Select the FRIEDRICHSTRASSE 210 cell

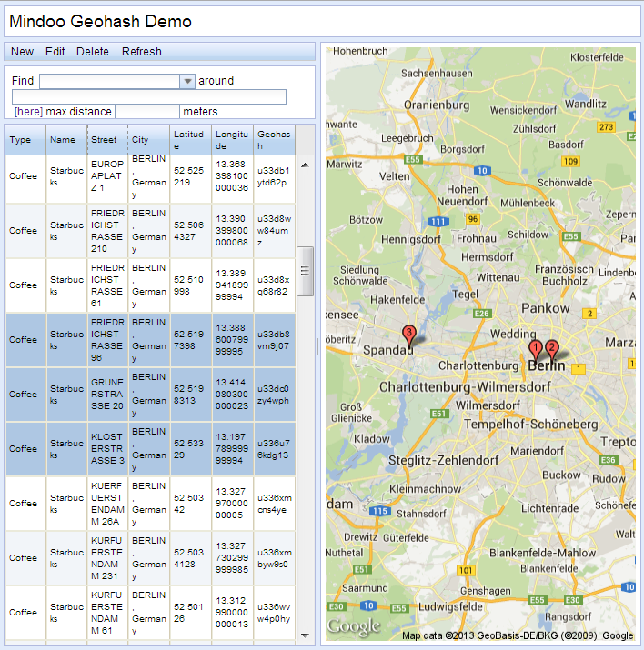point(107,231)
